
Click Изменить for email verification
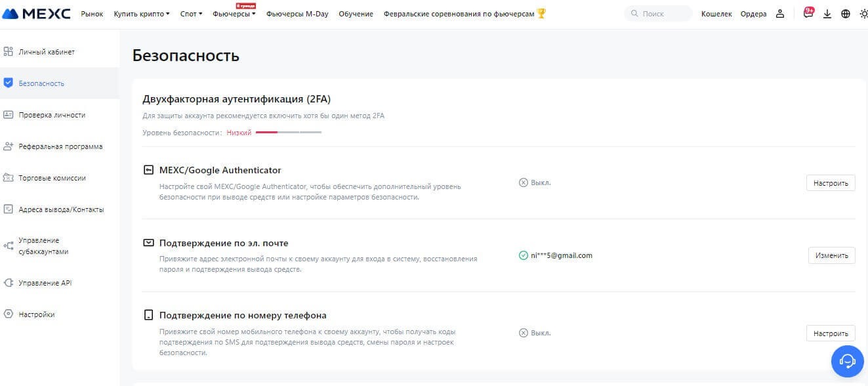pos(831,255)
